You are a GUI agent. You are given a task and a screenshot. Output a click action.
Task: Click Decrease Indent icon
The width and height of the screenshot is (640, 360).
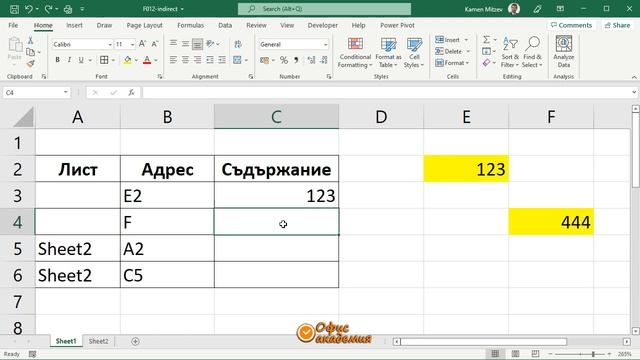click(x=210, y=60)
